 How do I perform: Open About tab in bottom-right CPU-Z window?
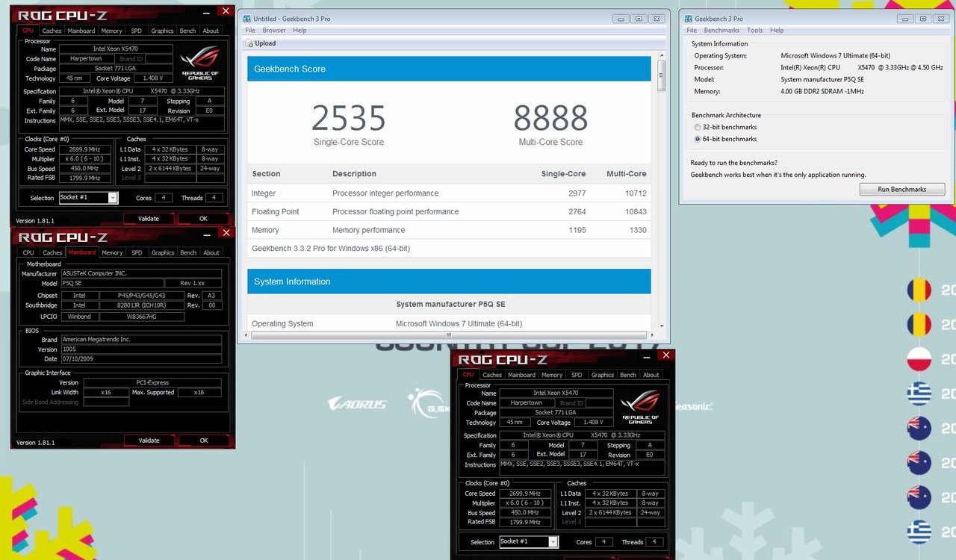[651, 375]
